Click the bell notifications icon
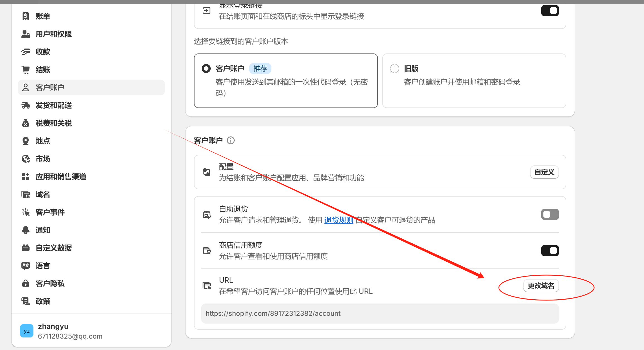 (26, 230)
